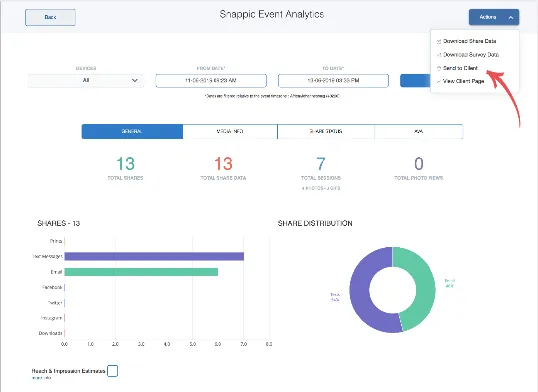Open the Share Status tab
The image size is (538, 392).
326,131
